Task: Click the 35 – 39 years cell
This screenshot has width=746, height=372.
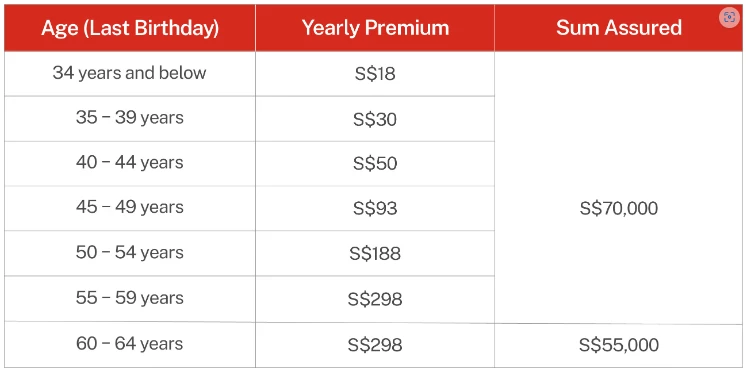Action: click(129, 118)
